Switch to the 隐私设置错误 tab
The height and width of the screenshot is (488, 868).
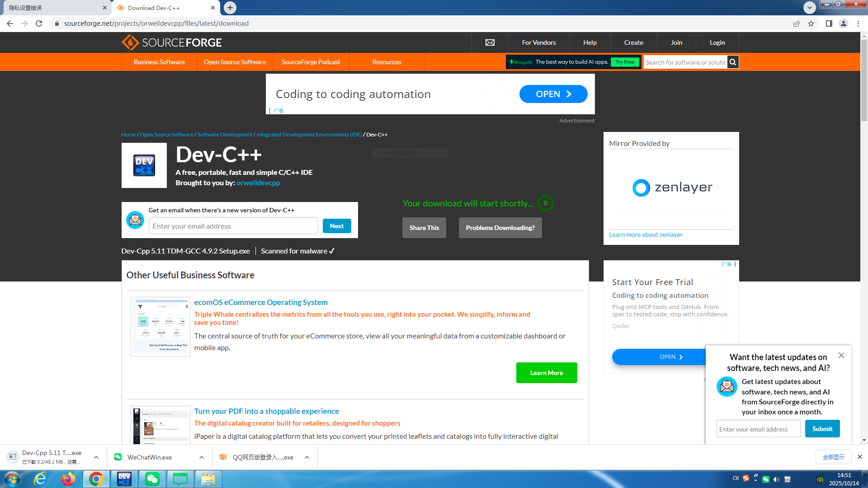click(x=54, y=8)
